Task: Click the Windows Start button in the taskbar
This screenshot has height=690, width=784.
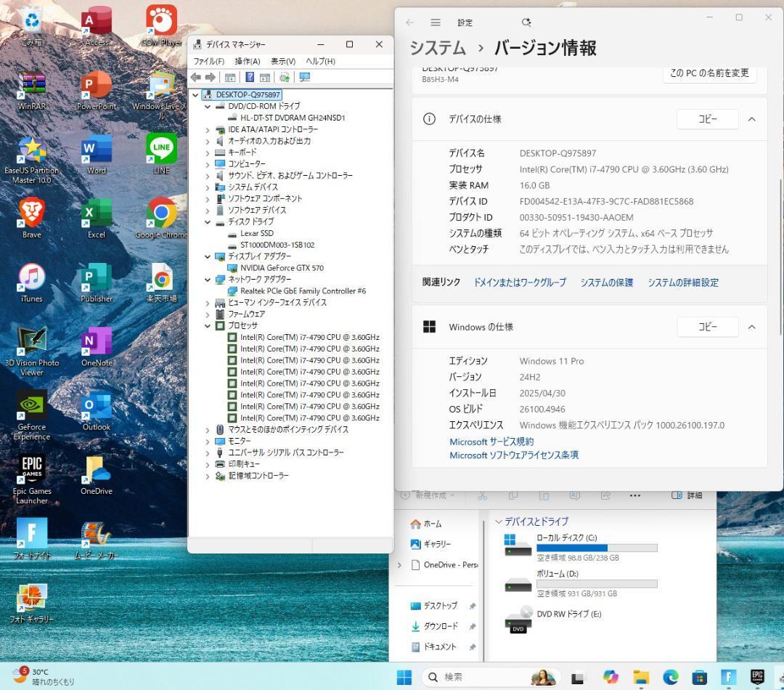Action: click(x=404, y=677)
